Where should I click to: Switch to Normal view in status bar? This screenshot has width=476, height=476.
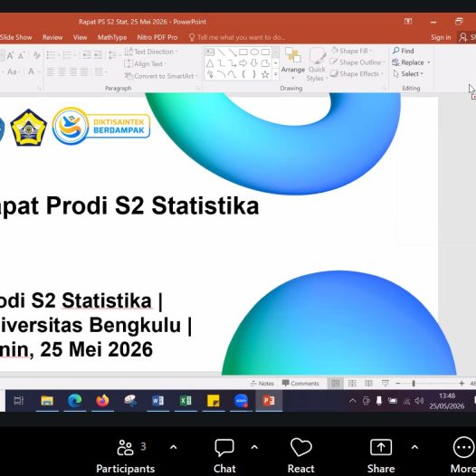coord(336,384)
